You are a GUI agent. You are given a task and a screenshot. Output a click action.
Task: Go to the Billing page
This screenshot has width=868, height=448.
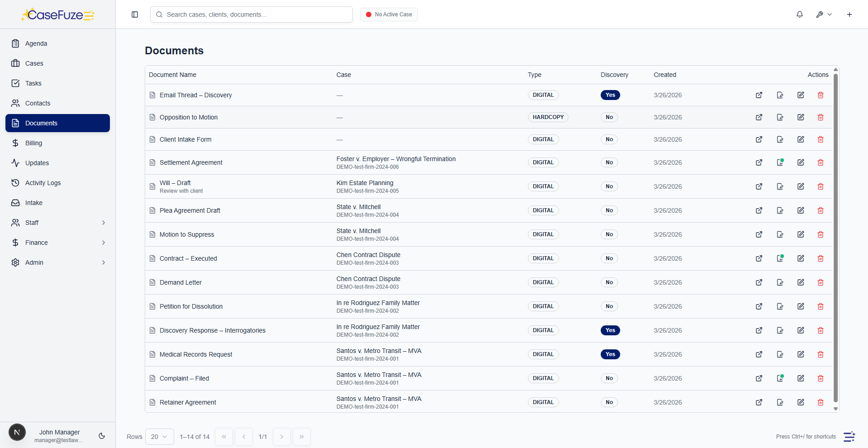coord(33,143)
